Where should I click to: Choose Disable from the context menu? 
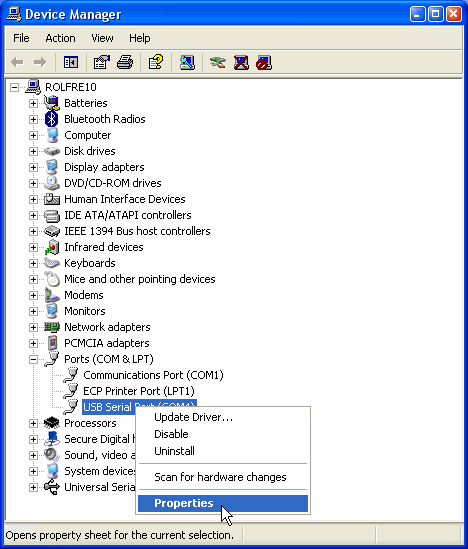tap(223, 434)
